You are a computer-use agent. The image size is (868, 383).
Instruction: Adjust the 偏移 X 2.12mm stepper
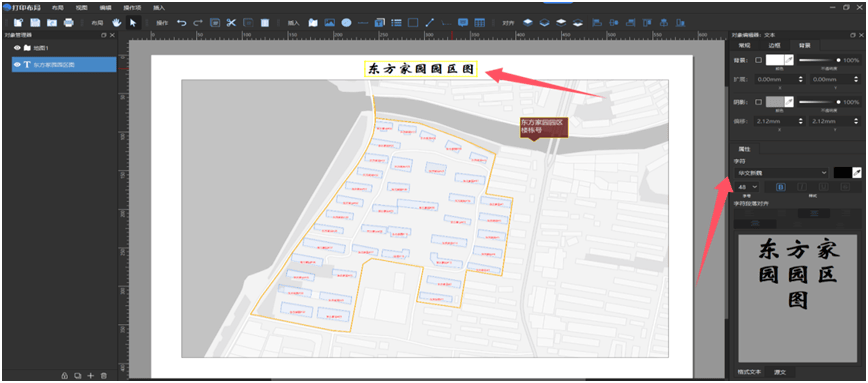pyautogui.click(x=801, y=121)
